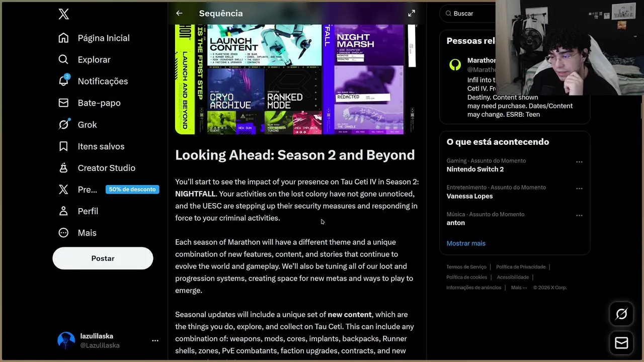Click Mostrar mais under trends

tap(466, 243)
